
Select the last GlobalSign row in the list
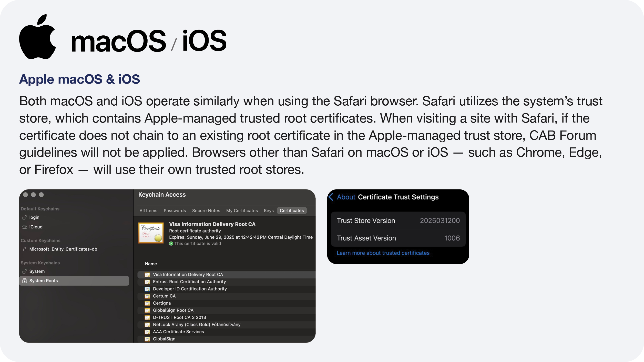point(226,339)
